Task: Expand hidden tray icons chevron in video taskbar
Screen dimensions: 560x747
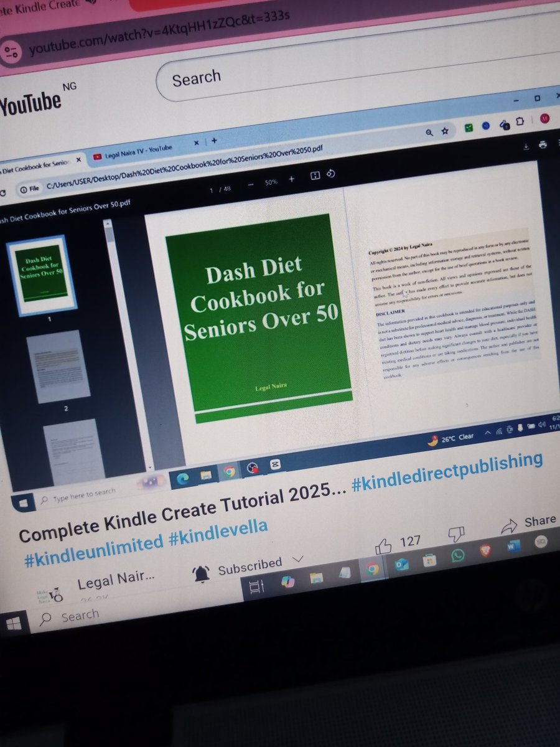Action: pyautogui.click(x=487, y=433)
